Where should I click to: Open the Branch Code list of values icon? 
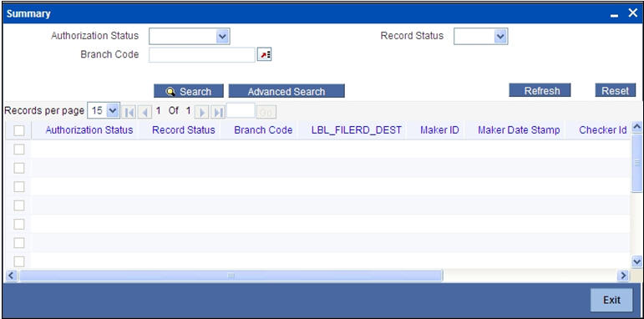[x=265, y=54]
